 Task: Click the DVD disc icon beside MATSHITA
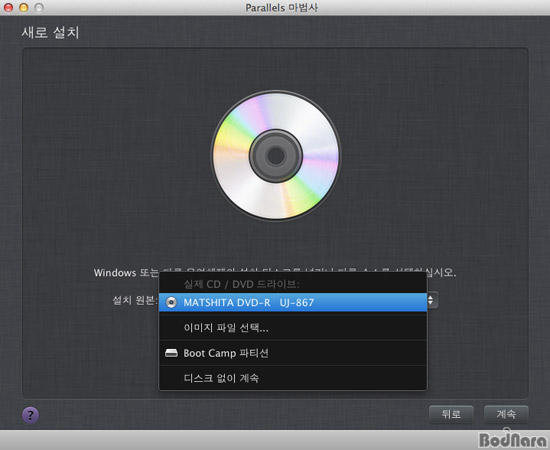tap(171, 302)
